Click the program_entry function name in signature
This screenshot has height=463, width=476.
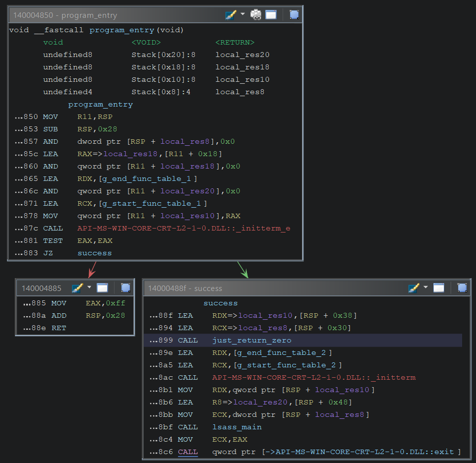tap(122, 30)
